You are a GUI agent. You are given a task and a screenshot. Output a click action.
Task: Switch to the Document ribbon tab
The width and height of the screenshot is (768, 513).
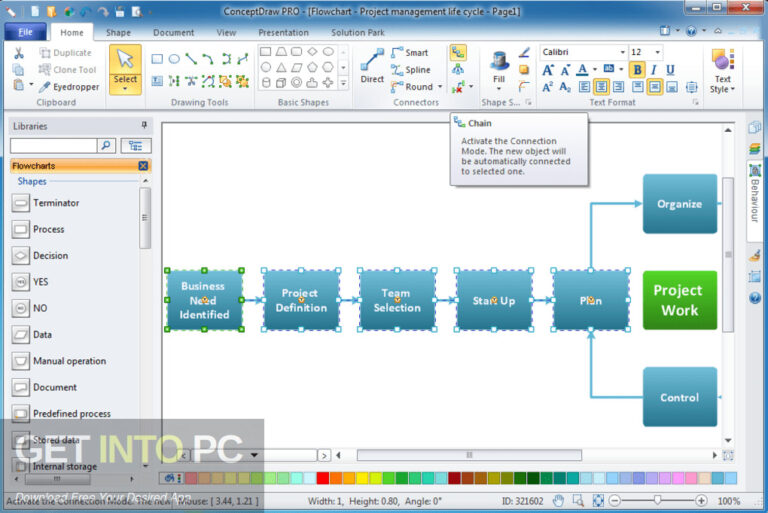point(173,32)
